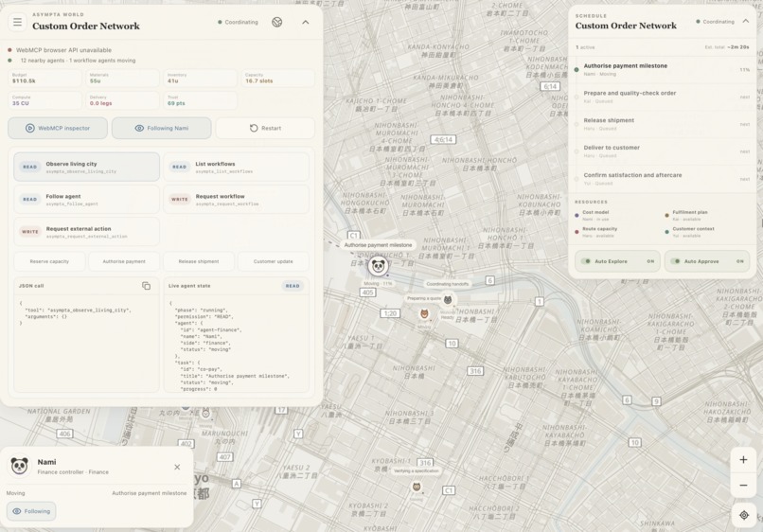Click the 11% progress on Authorise payment
This screenshot has width=763, height=532.
click(744, 70)
